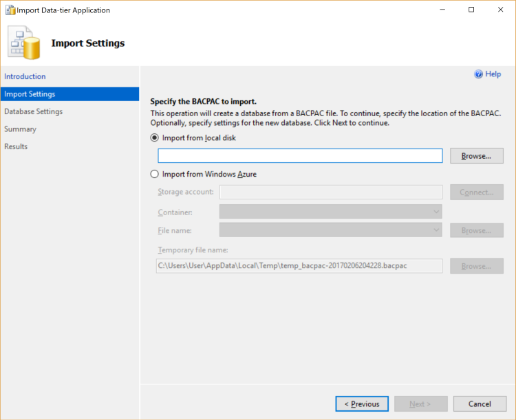Image resolution: width=516 pixels, height=420 pixels.
Task: Browse for local disk BACPAC file
Action: tap(476, 156)
